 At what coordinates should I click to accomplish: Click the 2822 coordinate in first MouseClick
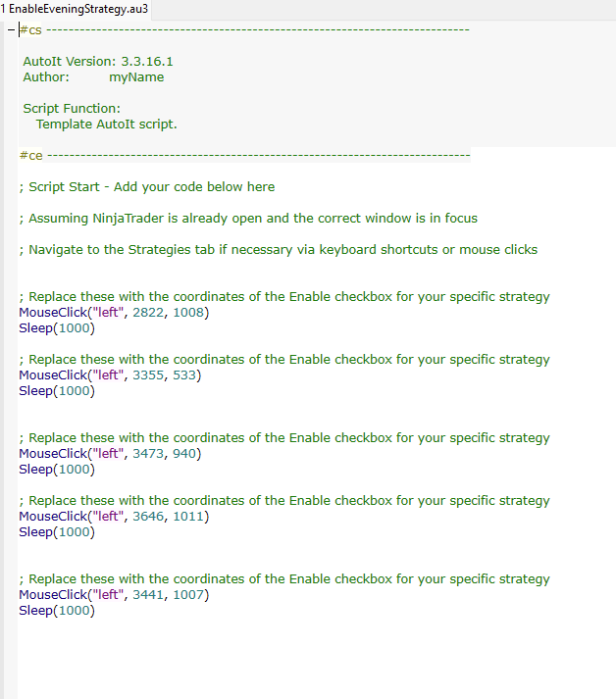[x=149, y=313]
